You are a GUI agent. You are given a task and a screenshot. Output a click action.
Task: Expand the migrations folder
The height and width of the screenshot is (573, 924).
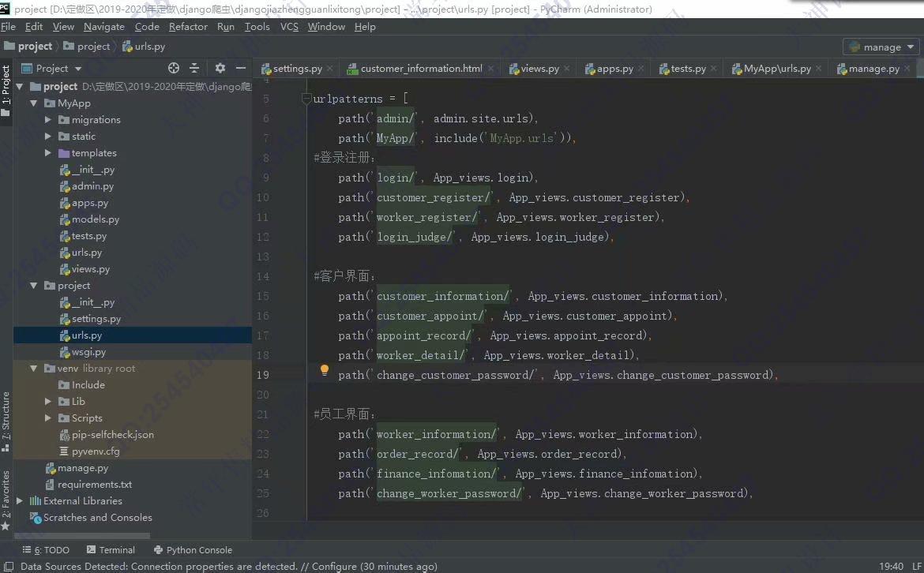click(x=47, y=119)
